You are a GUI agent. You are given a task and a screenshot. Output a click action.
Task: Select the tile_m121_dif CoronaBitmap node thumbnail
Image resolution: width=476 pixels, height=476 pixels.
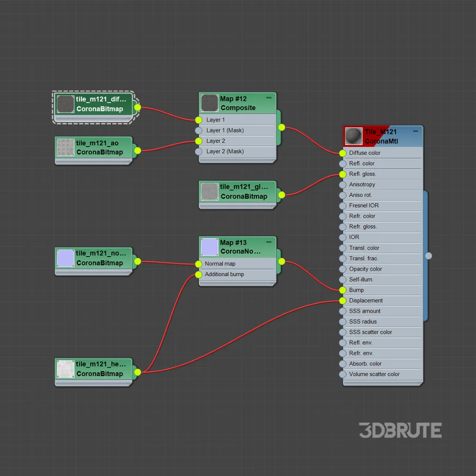coord(66,104)
